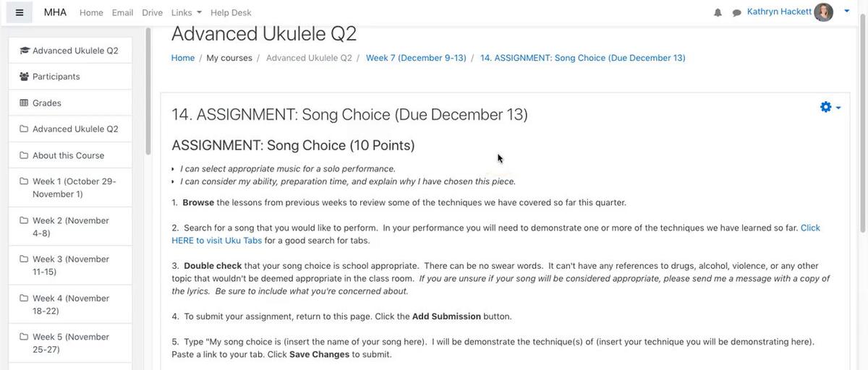Expand the user menu arrow beside avatar
The height and width of the screenshot is (370, 868).
[x=847, y=11]
